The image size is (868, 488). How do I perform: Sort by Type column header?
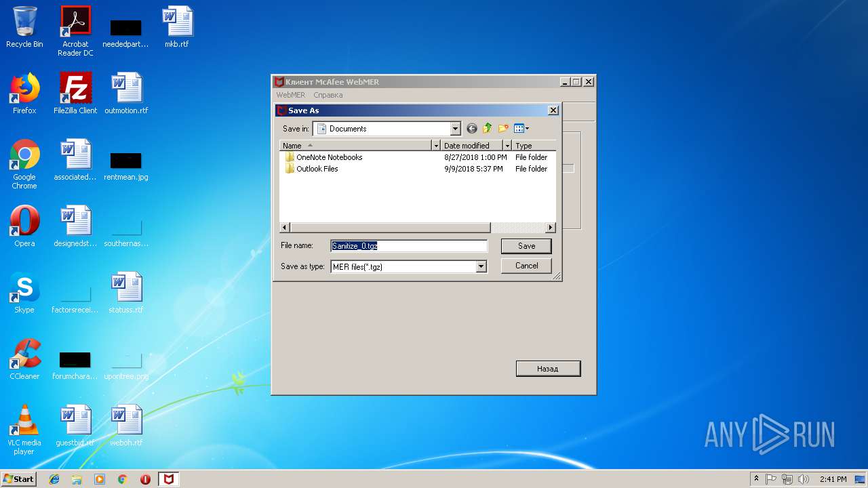coord(534,146)
